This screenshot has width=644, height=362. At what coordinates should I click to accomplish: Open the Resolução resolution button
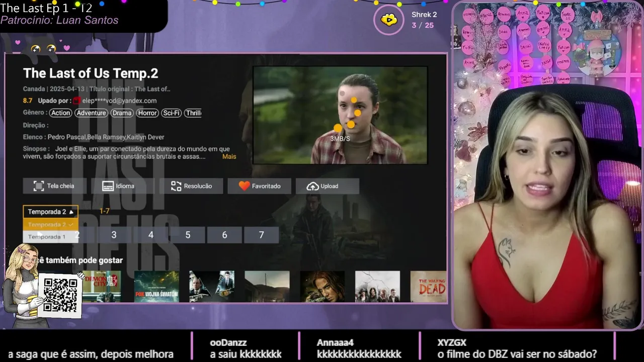point(191,186)
